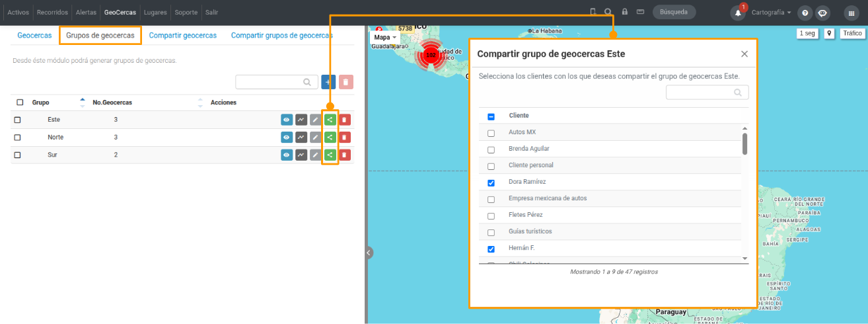The width and height of the screenshot is (868, 324).
Task: Open the Cartografía dropdown
Action: pyautogui.click(x=772, y=13)
